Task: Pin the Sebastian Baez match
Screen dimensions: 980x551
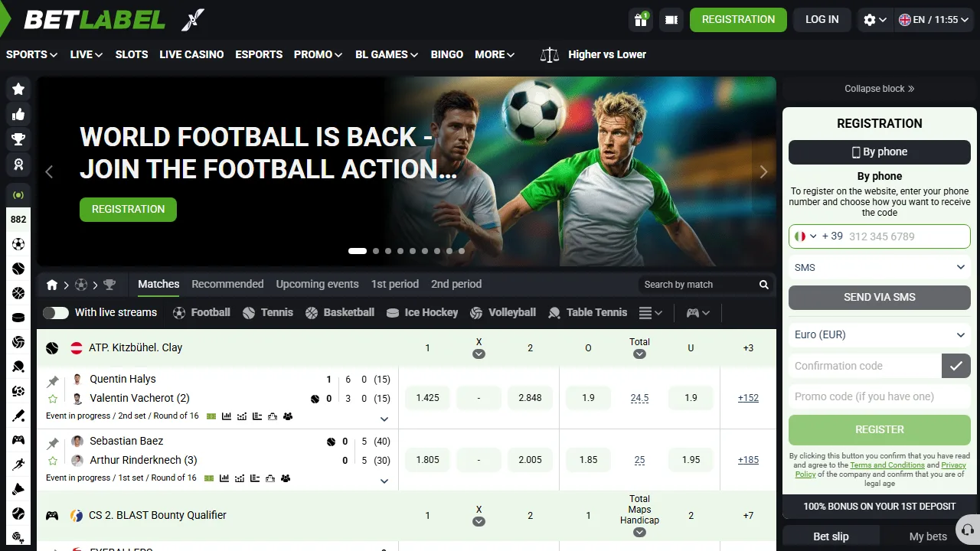Action: [x=53, y=442]
